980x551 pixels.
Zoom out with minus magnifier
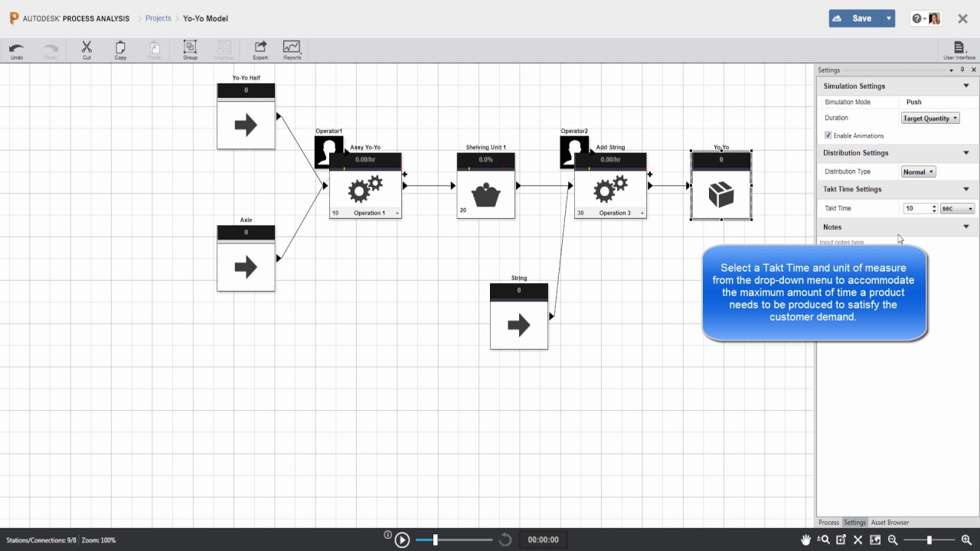pos(893,540)
